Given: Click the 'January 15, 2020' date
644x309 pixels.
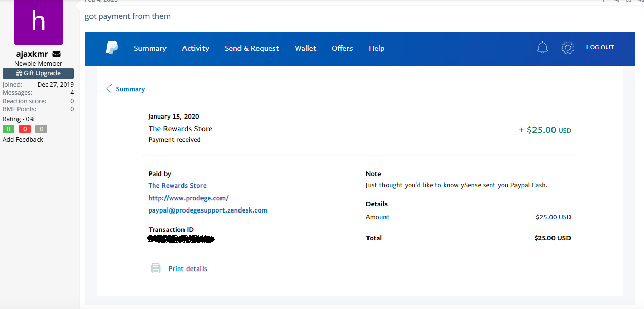Looking at the screenshot, I should point(174,117).
